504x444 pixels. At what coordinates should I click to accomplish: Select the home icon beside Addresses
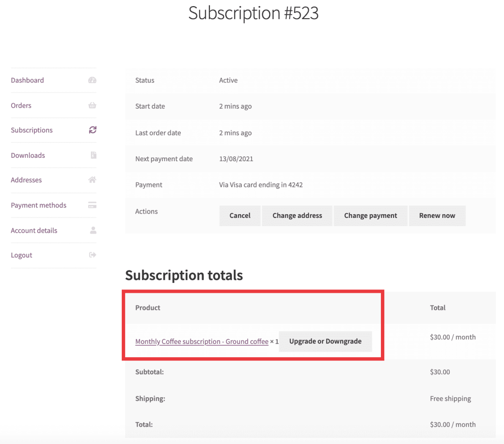pos(92,180)
